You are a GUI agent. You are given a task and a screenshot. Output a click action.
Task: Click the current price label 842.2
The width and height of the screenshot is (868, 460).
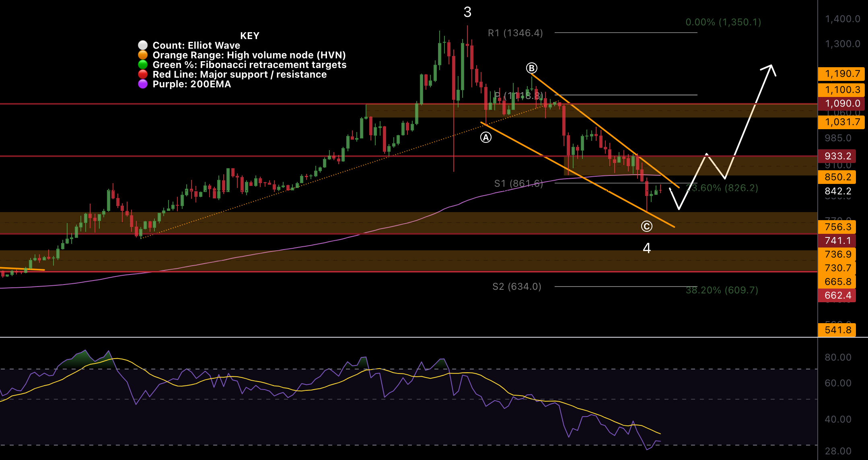click(837, 191)
